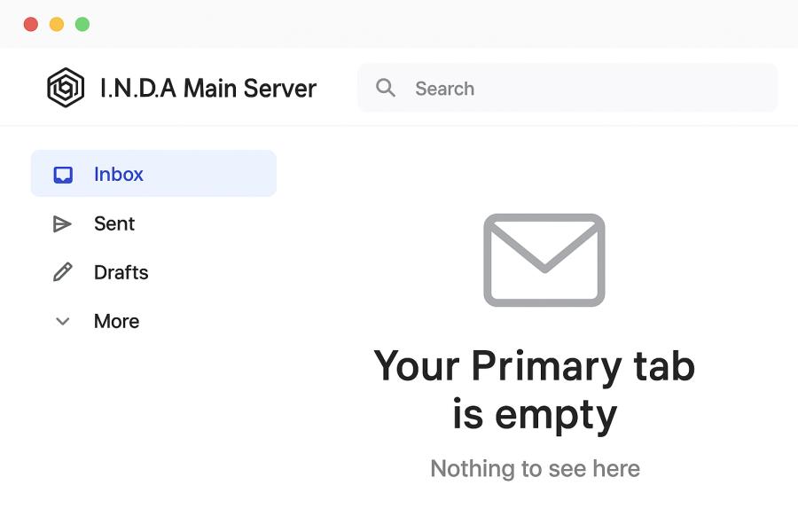
Task: Click the Sent paper plane icon
Action: [62, 223]
